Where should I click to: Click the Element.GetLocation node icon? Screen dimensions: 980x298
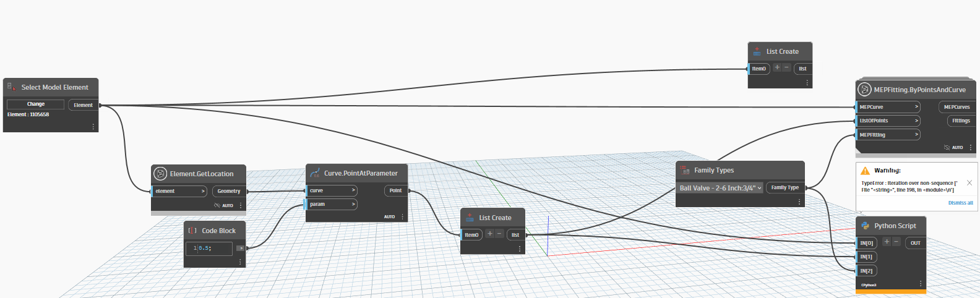[160, 174]
